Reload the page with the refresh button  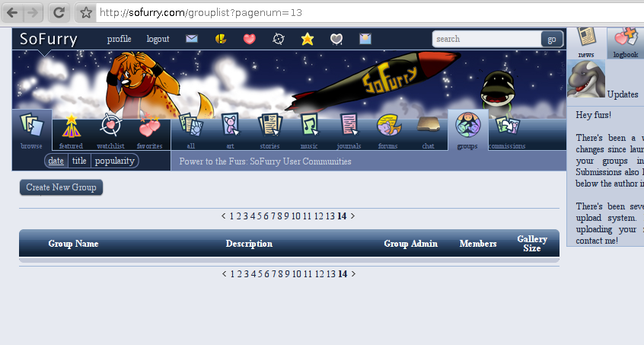(x=59, y=13)
